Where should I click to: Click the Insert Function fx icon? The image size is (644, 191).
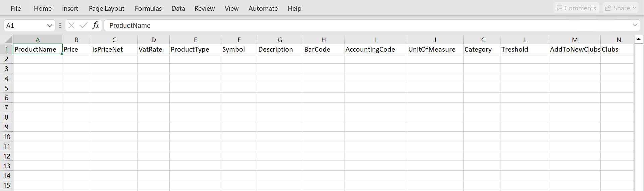point(96,25)
